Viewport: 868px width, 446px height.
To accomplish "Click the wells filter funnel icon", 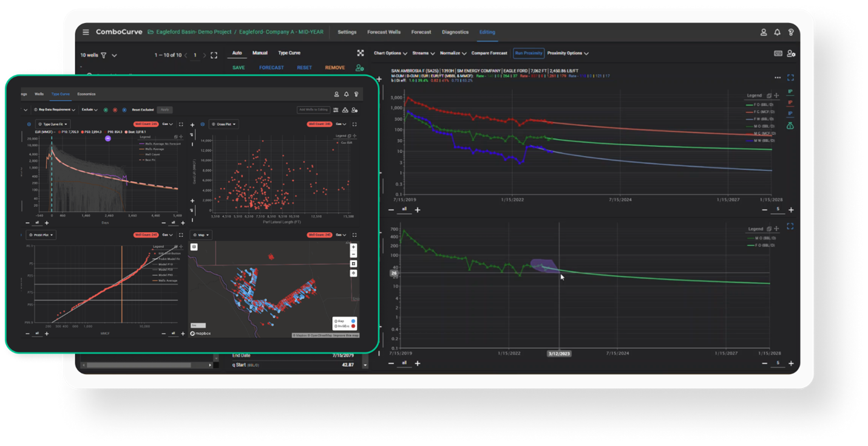I will click(x=104, y=55).
